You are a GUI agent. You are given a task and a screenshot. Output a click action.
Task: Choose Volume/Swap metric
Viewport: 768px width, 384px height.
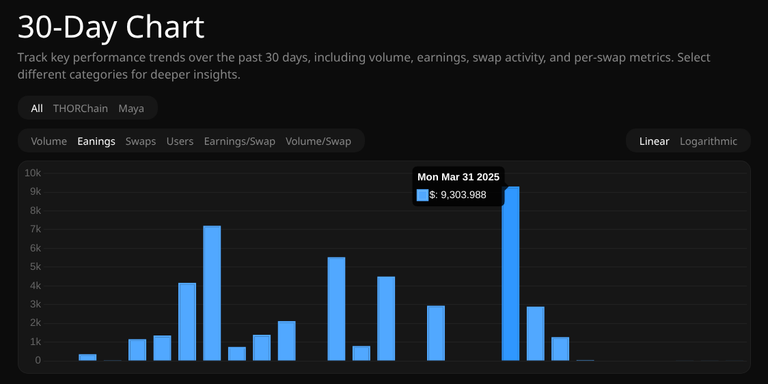[x=318, y=141]
